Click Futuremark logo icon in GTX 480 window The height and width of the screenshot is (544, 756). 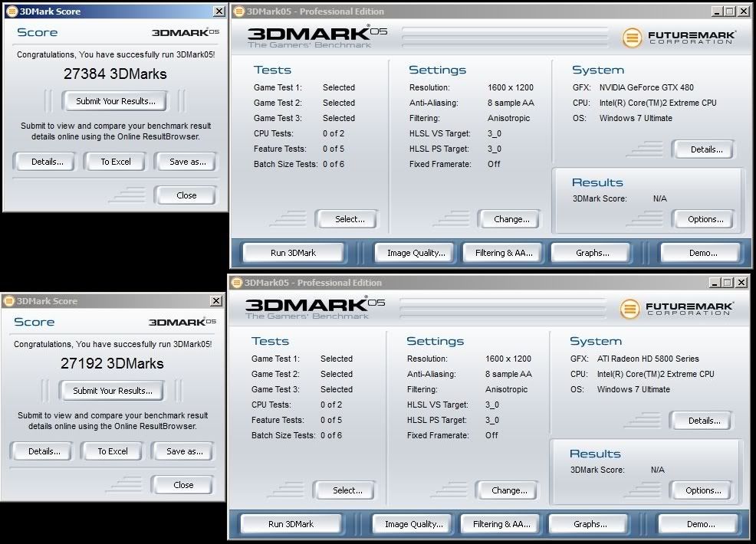pyautogui.click(x=632, y=37)
